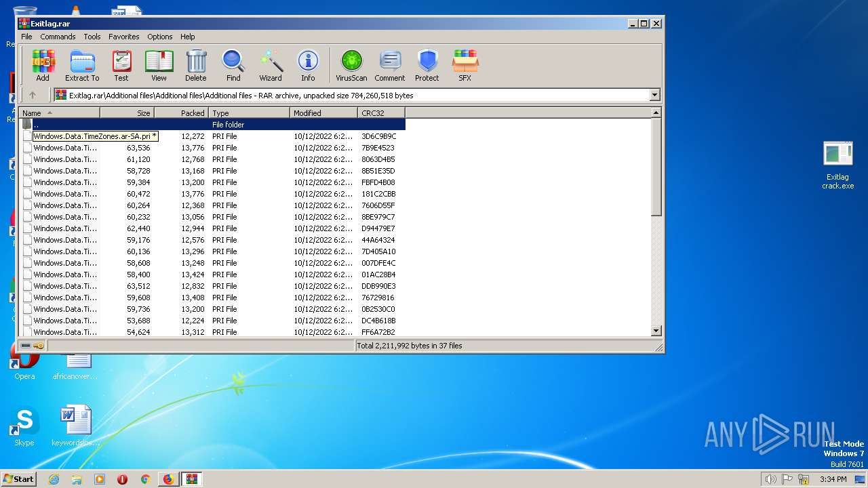The image size is (868, 488).
Task: Select file row with CRC32 007DFE4C
Action: pos(213,263)
